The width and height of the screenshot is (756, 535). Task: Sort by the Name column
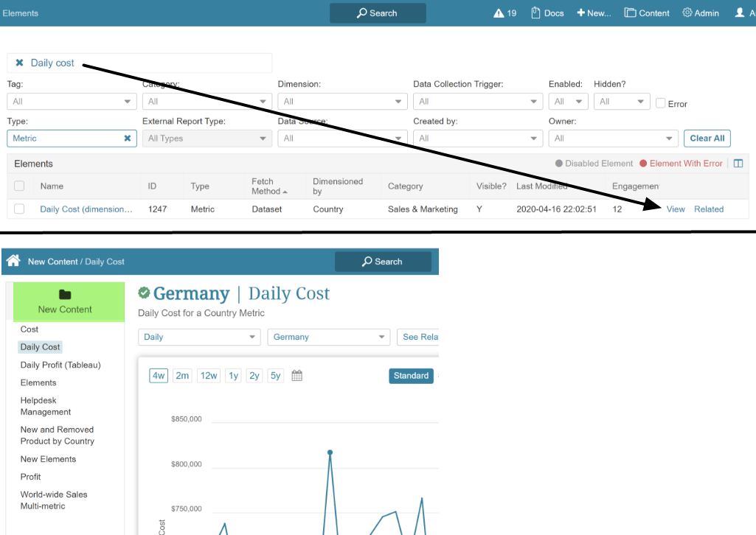[52, 186]
